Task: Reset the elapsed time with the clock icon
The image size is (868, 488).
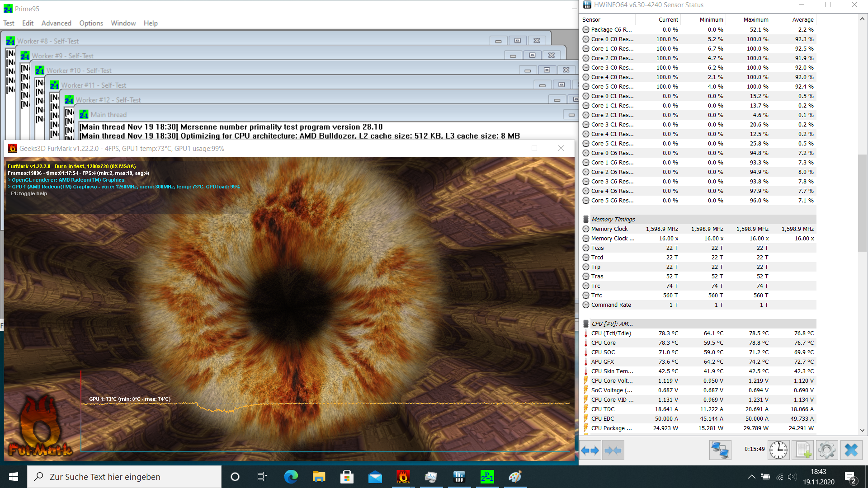Action: pos(778,450)
